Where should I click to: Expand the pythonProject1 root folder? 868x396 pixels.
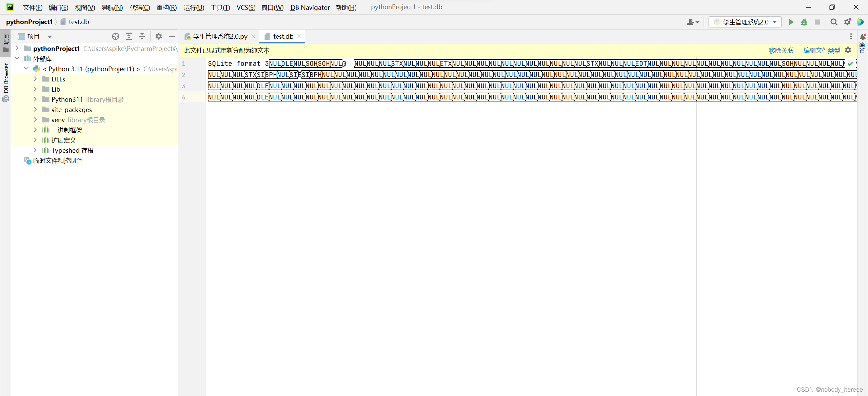(x=17, y=49)
